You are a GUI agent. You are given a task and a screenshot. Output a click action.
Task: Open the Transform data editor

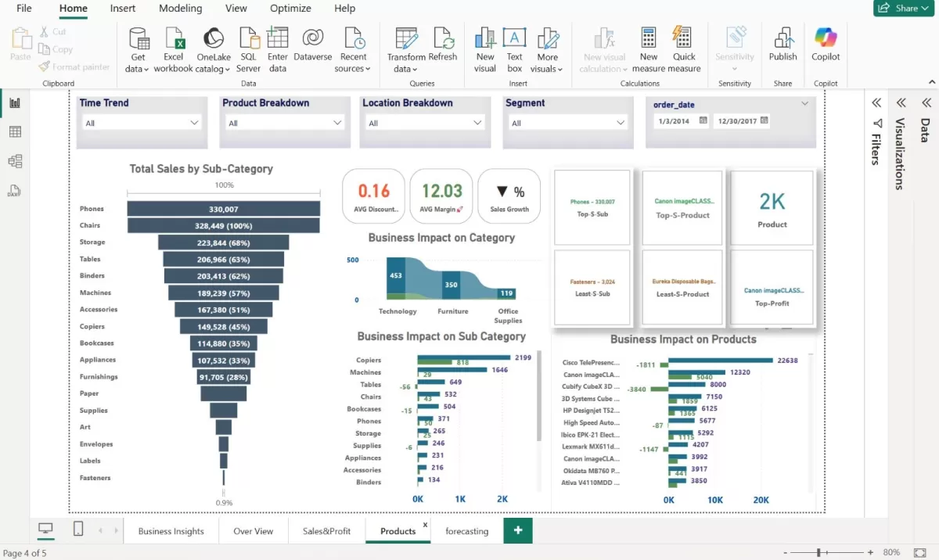click(x=405, y=47)
